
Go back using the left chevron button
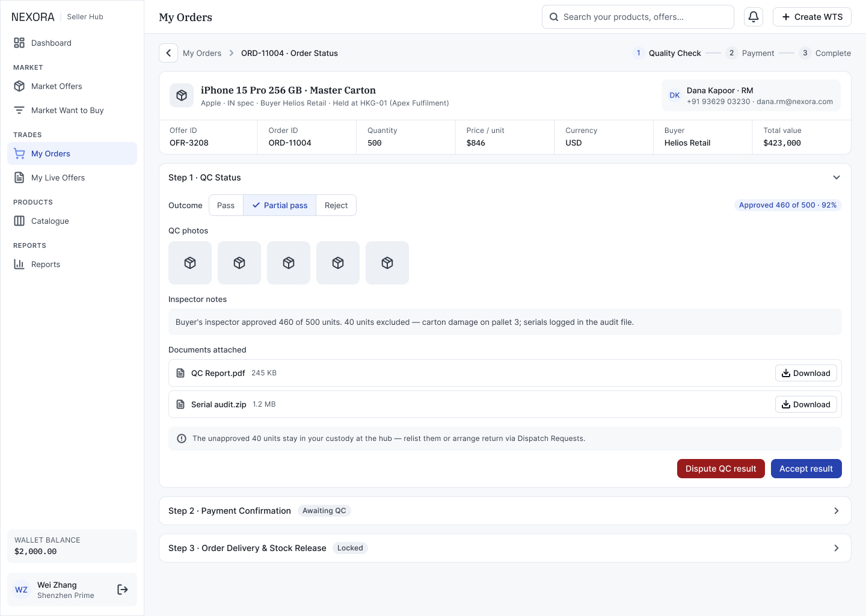[x=168, y=53]
